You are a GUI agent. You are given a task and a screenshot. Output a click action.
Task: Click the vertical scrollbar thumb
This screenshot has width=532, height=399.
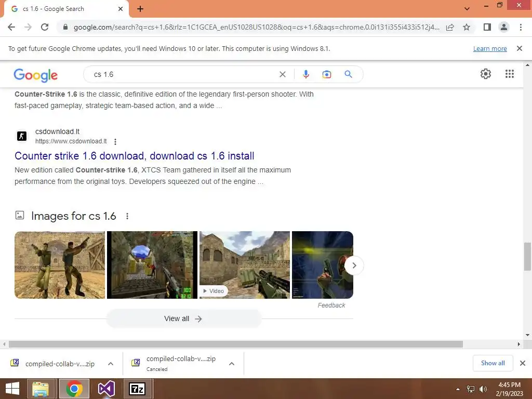click(x=527, y=257)
